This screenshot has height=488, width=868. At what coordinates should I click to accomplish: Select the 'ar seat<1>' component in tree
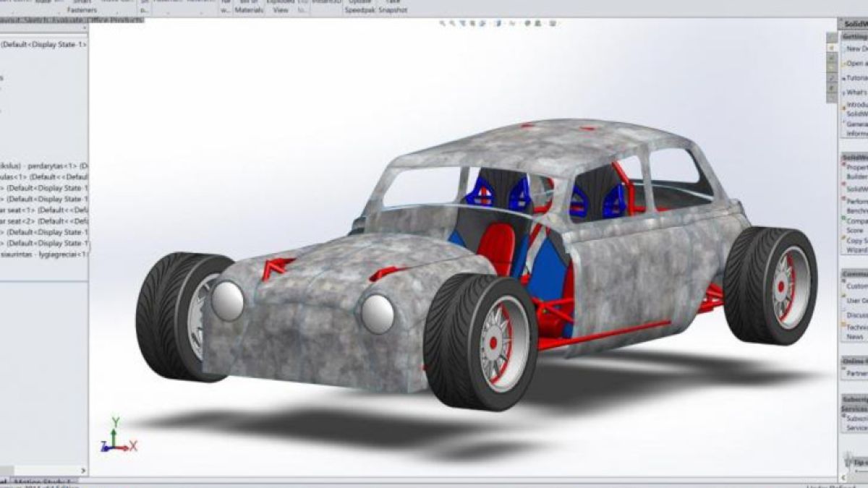(43, 210)
